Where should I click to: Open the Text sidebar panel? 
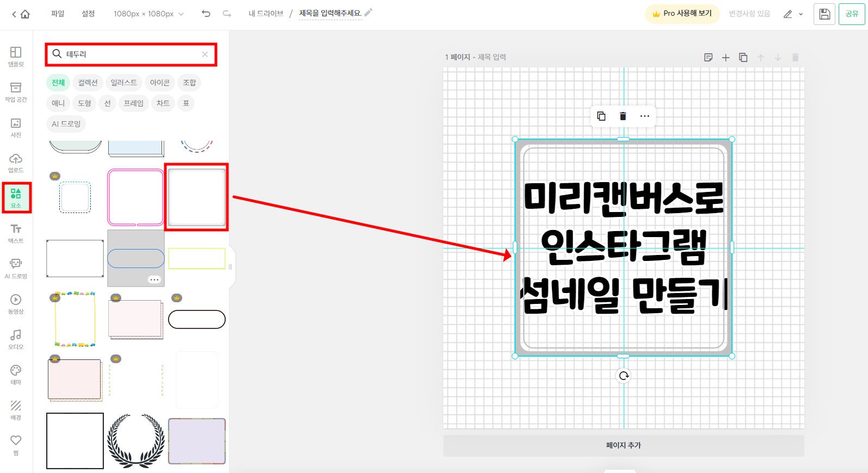point(16,233)
